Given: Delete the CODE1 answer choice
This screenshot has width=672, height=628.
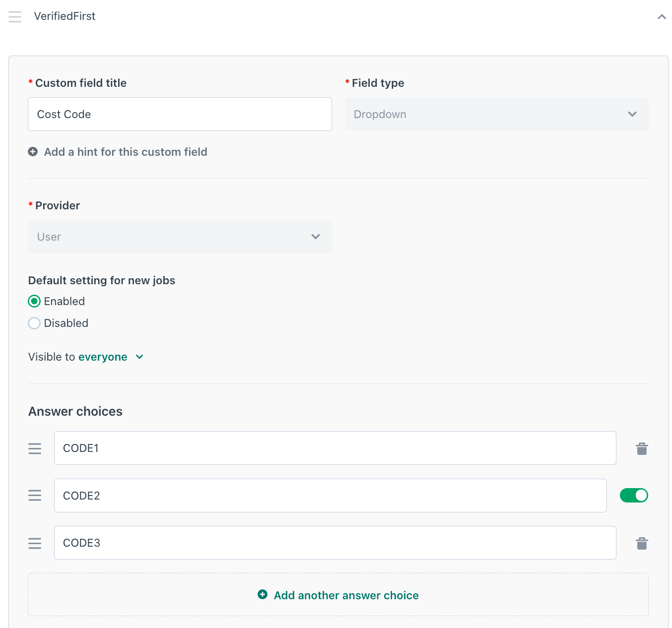Looking at the screenshot, I should (642, 448).
